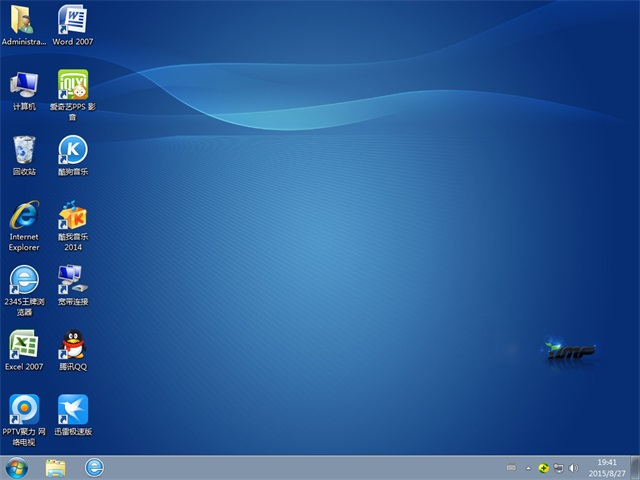Select the 宽带连接 broadband connection shortcut
This screenshot has height=480, width=640.
[72, 280]
